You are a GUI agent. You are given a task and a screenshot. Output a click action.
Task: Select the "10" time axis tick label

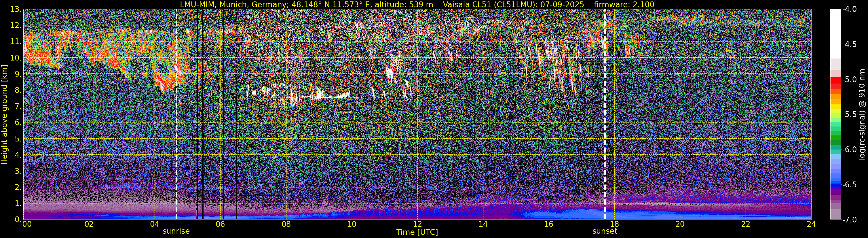click(x=352, y=224)
